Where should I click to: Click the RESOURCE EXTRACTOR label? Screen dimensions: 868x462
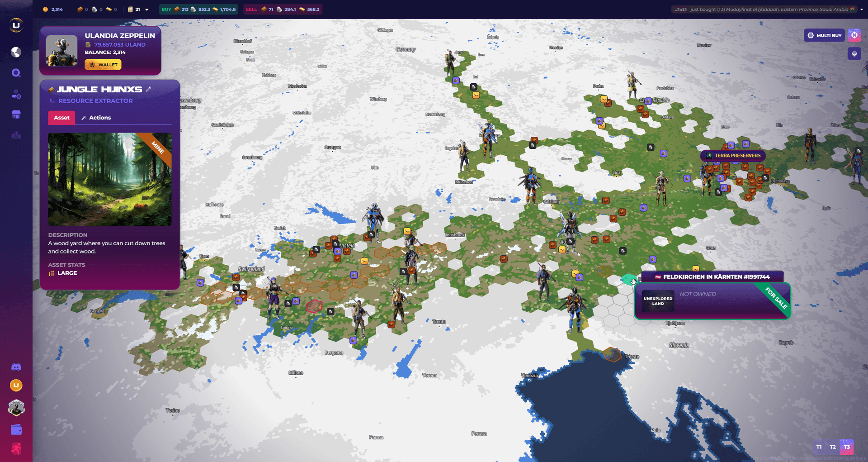coord(95,101)
